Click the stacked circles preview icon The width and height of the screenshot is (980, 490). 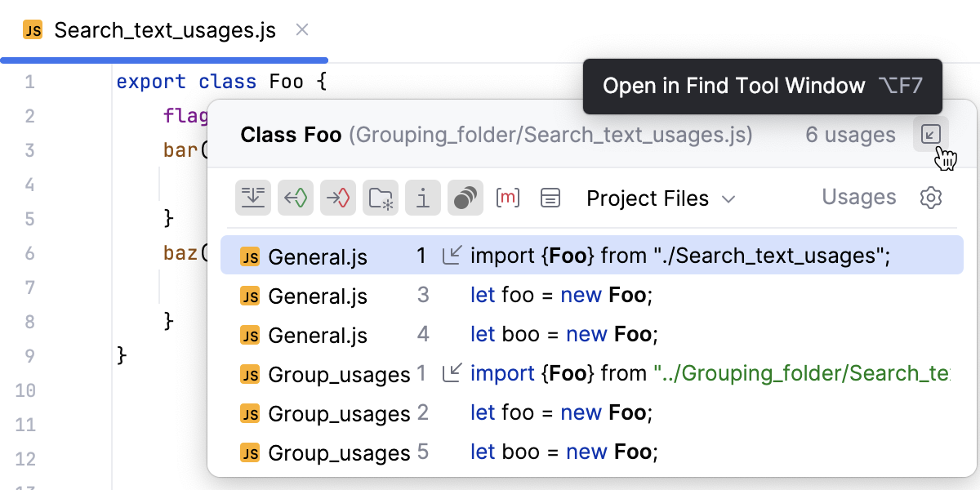pos(465,197)
